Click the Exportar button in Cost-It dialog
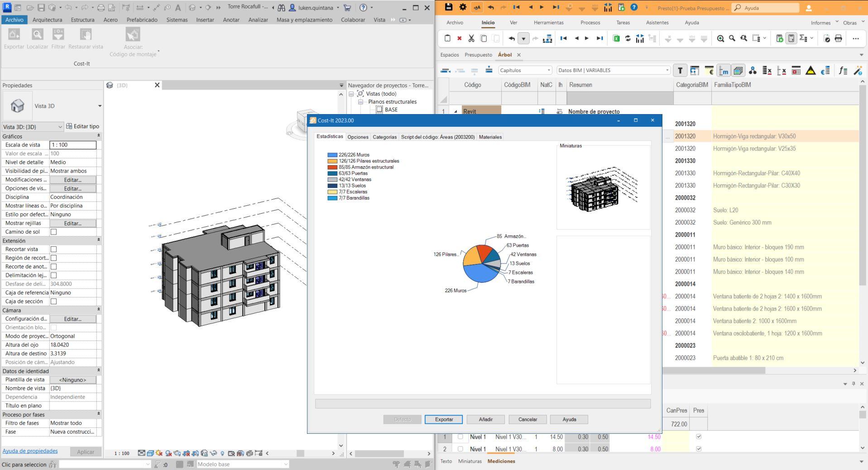 444,419
